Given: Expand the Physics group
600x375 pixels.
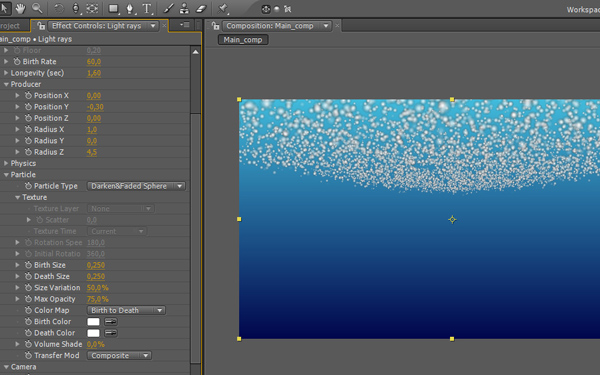Looking at the screenshot, I should (6, 163).
